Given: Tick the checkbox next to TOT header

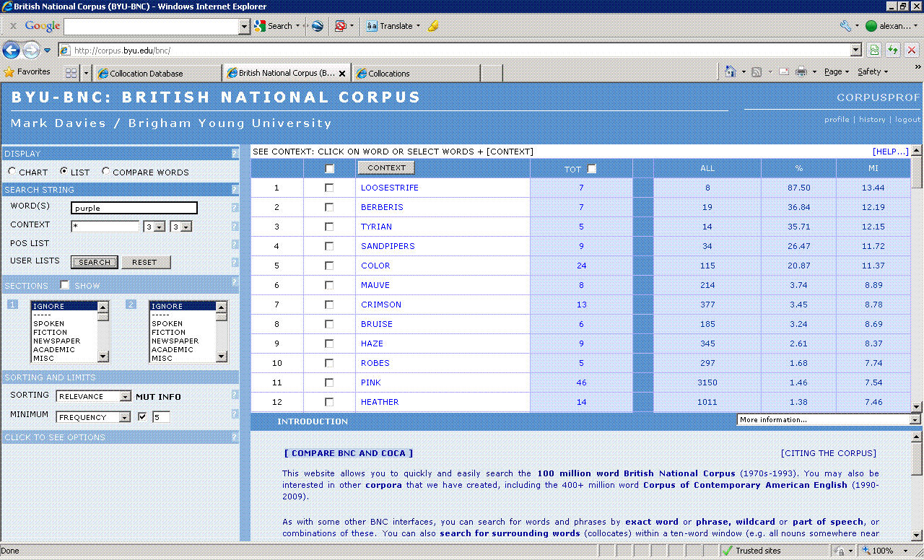Looking at the screenshot, I should point(592,169).
